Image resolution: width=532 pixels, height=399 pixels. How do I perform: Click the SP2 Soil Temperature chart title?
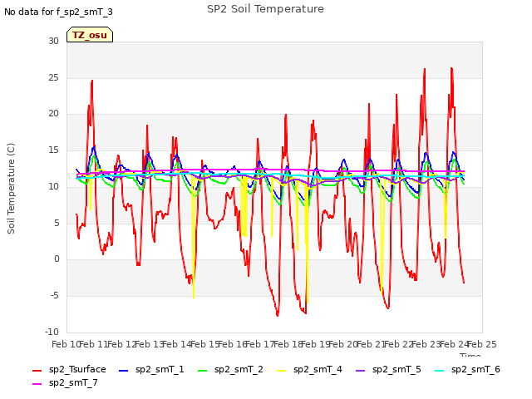tap(265, 9)
